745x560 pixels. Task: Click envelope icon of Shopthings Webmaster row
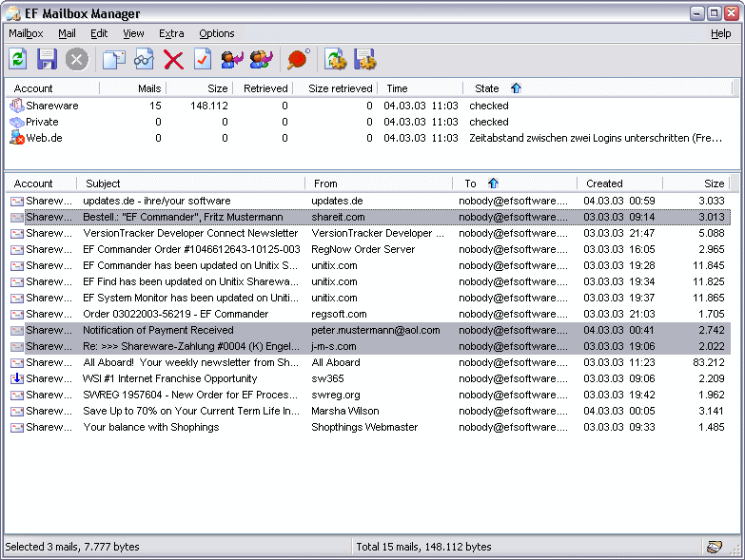coord(16,428)
